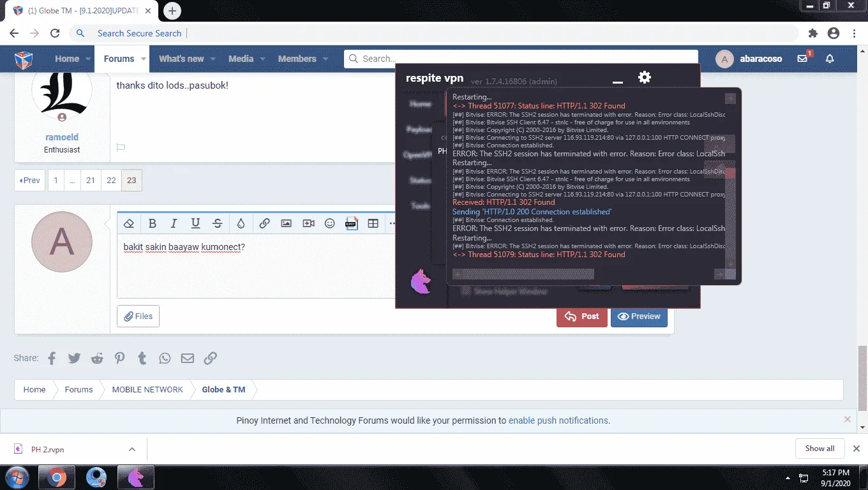
Task: Toggle bold formatting in the reply editor
Action: click(x=152, y=223)
